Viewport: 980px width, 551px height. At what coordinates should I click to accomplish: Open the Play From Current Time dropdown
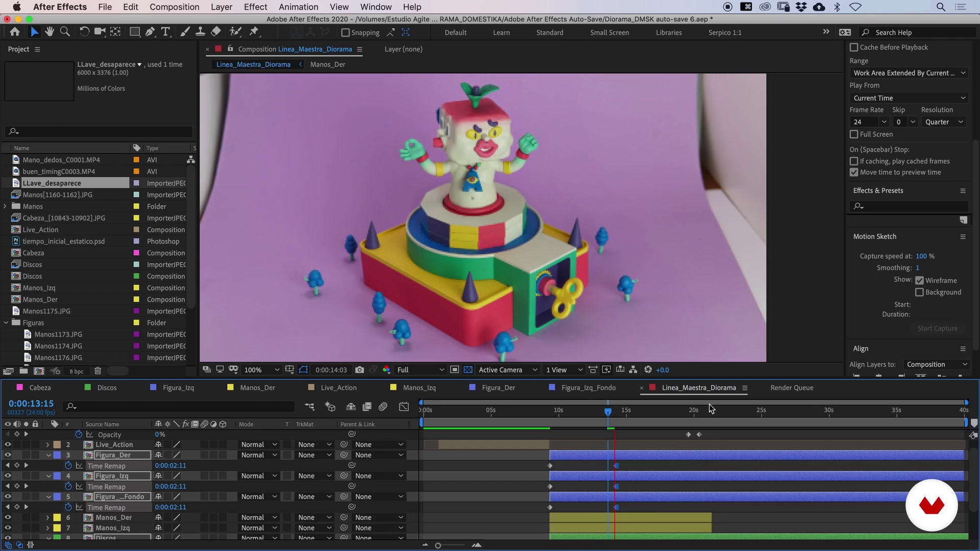click(x=909, y=98)
